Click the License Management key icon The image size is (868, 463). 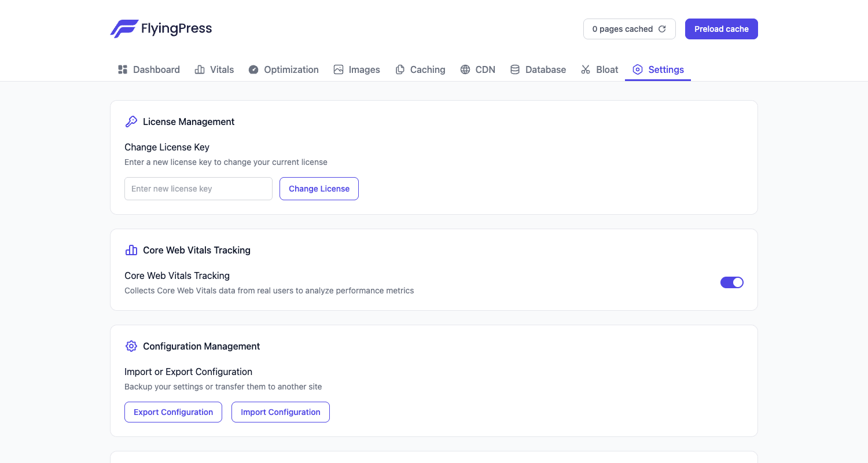pos(131,122)
